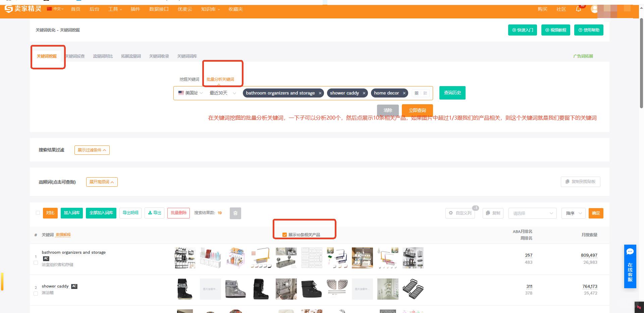This screenshot has width=644, height=313.
Task: Click the AC badge for shower caddy
Action: [x=74, y=286]
